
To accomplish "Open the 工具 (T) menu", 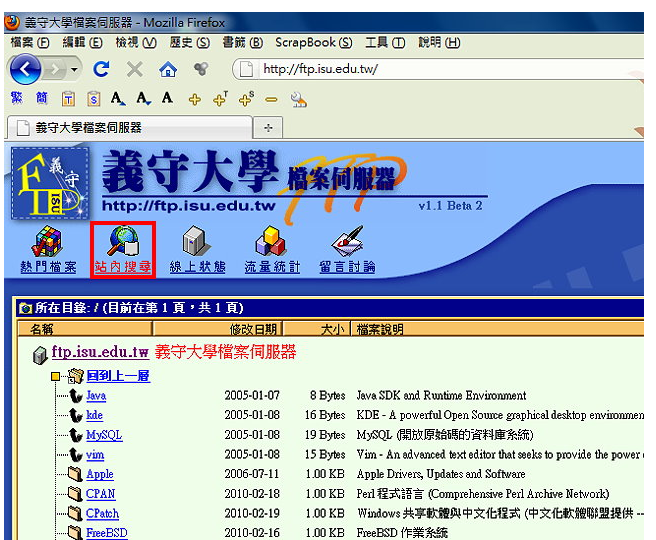I will [x=385, y=43].
